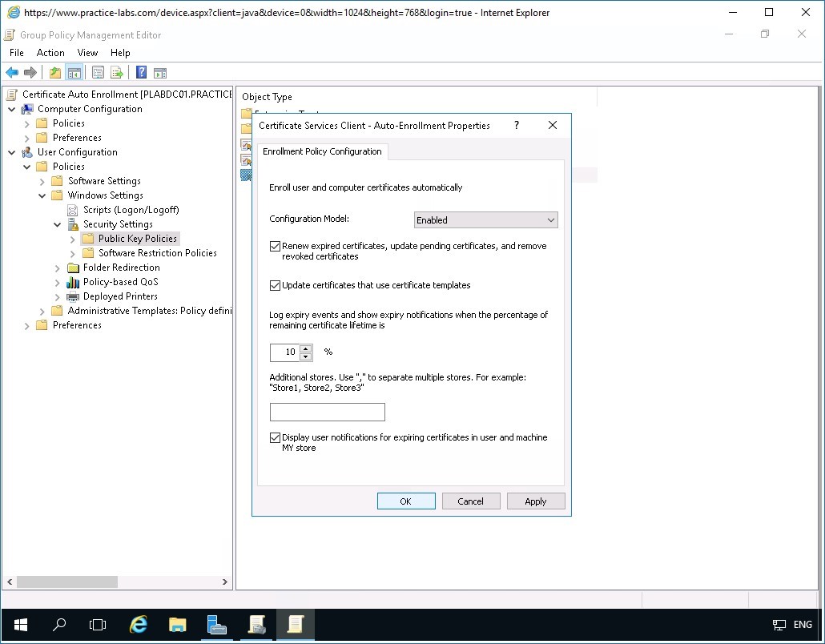Toggle the Show/Hide Console Tree toolbar icon
Screen dimensions: 825x644
click(x=73, y=72)
